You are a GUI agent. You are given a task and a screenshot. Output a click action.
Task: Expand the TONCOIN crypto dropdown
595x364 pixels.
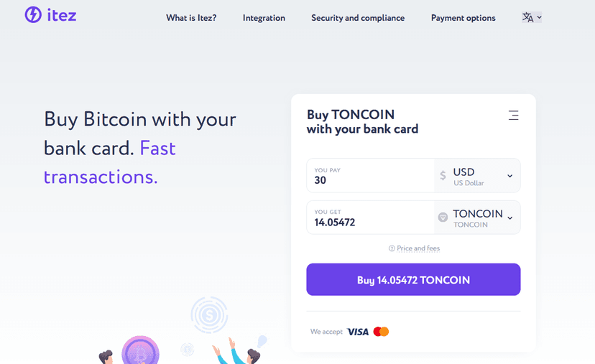click(x=509, y=218)
